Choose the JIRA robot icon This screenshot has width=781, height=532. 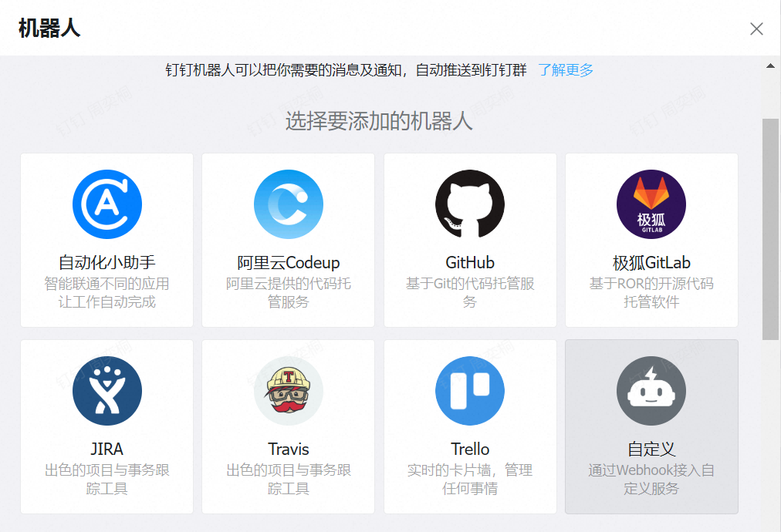click(107, 391)
